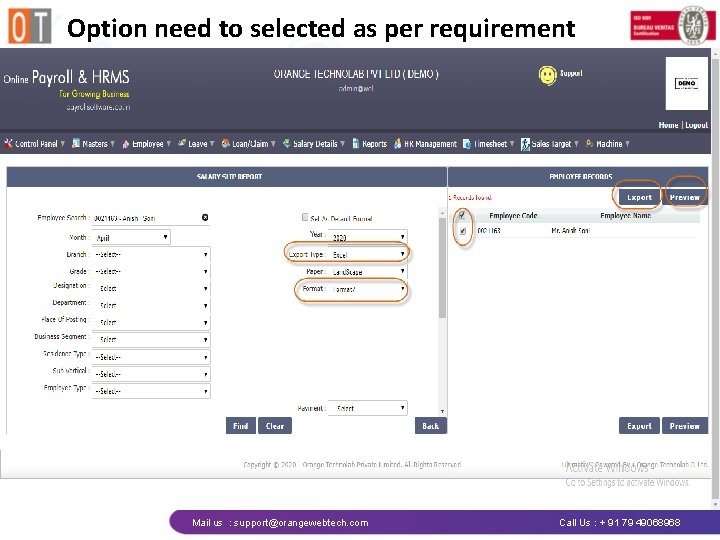Clear employee search with the X icon
This screenshot has width=720, height=540.
(205, 217)
